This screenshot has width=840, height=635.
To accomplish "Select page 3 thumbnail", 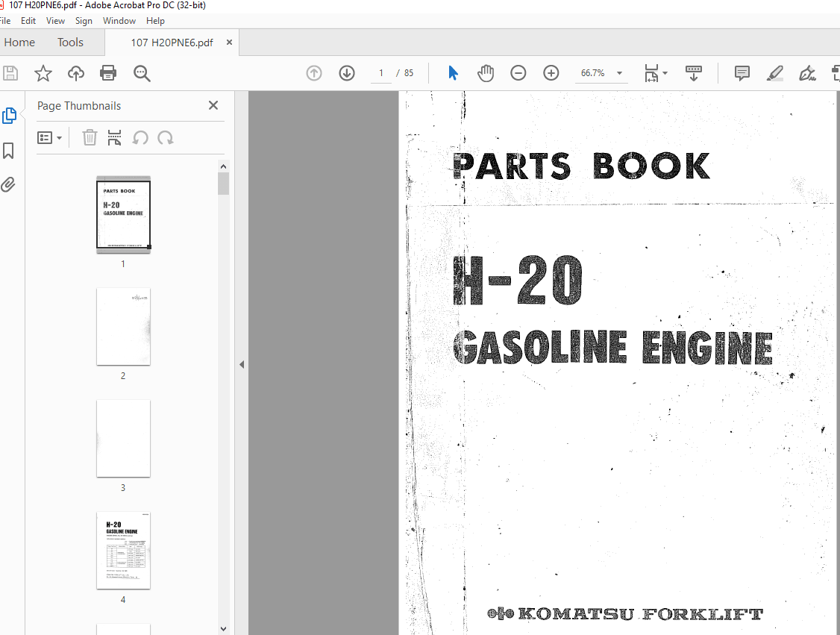I will click(x=123, y=439).
